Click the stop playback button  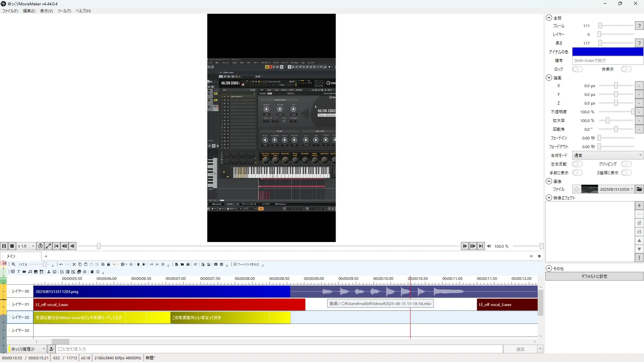tap(12, 246)
